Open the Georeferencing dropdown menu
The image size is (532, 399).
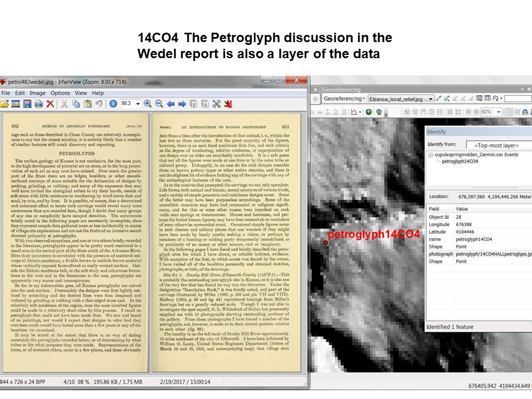(344, 99)
